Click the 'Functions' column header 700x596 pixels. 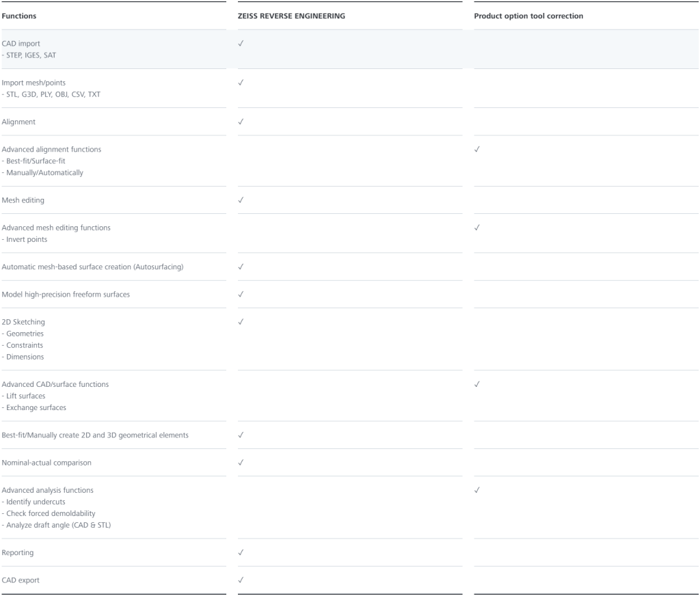click(19, 16)
